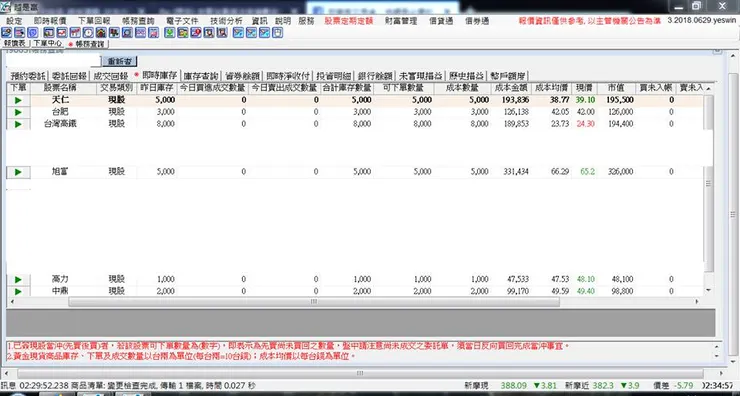The image size is (740, 396).
Task: Open the 設定 menu
Action: 14,21
